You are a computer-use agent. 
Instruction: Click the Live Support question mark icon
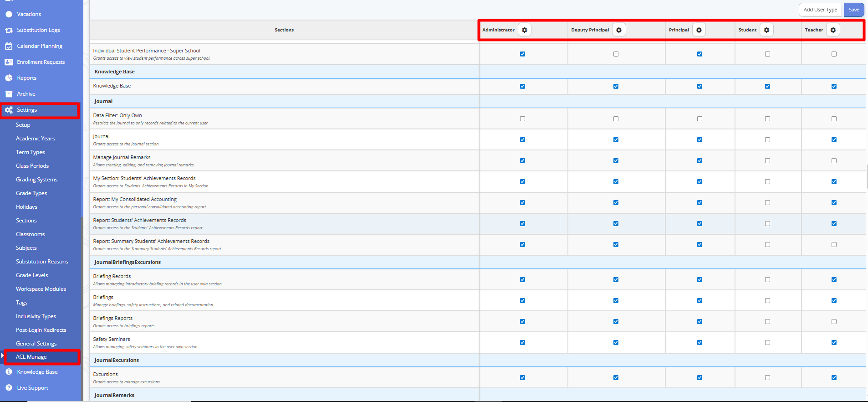(x=9, y=388)
